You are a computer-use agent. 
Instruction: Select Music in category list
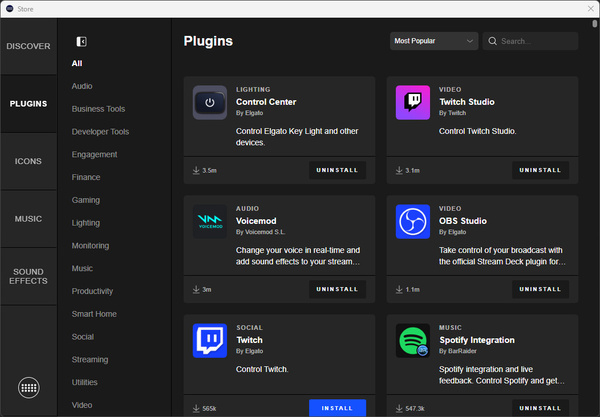pos(82,269)
